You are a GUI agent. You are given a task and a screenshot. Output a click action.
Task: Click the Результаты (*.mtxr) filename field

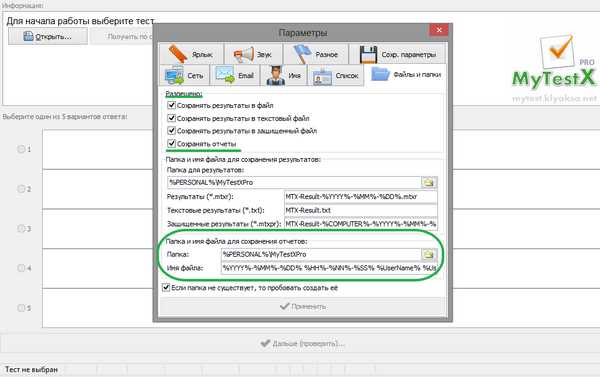[360, 197]
